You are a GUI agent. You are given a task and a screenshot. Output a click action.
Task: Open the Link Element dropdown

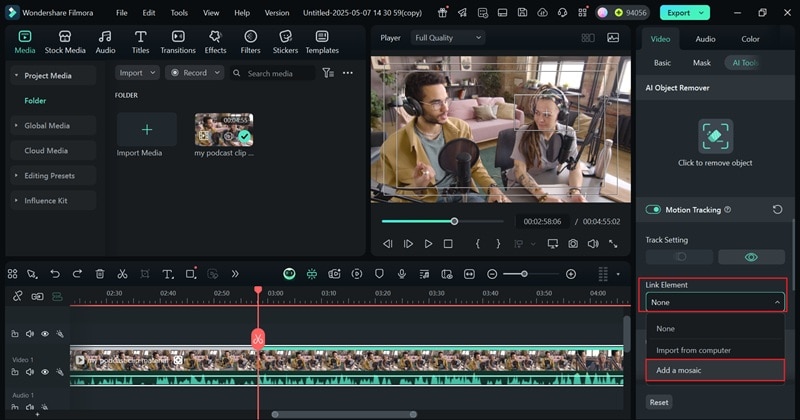point(714,302)
